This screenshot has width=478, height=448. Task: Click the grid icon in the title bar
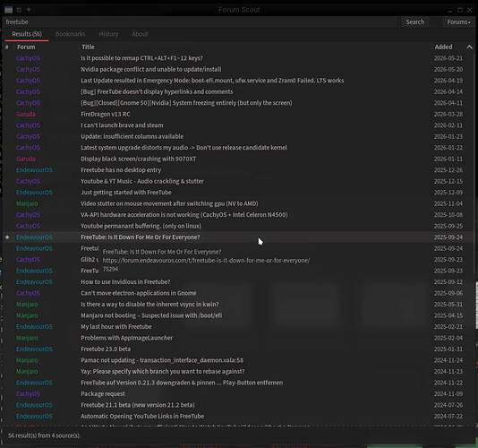(x=19, y=10)
